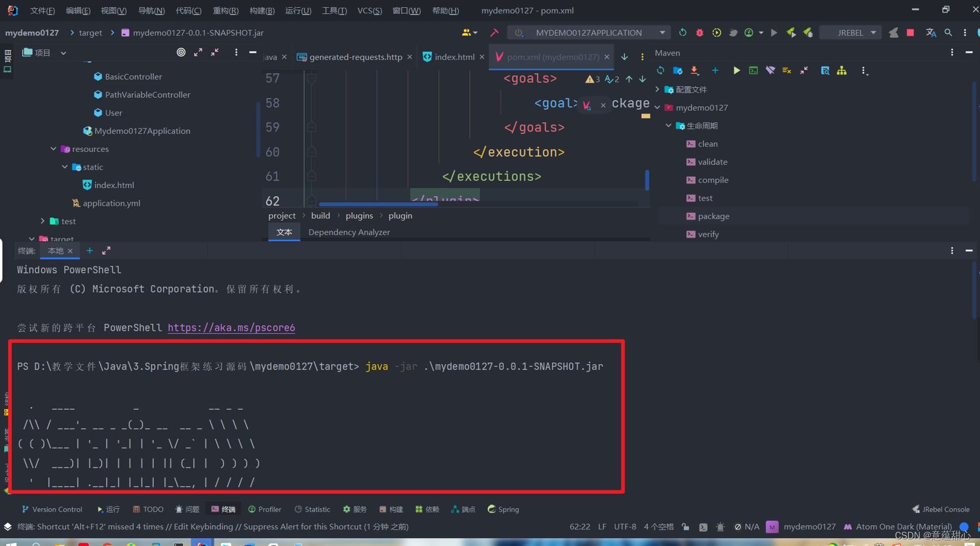This screenshot has width=980, height=546.
Task: Click the JRebel run rocket icon
Action: click(x=791, y=33)
